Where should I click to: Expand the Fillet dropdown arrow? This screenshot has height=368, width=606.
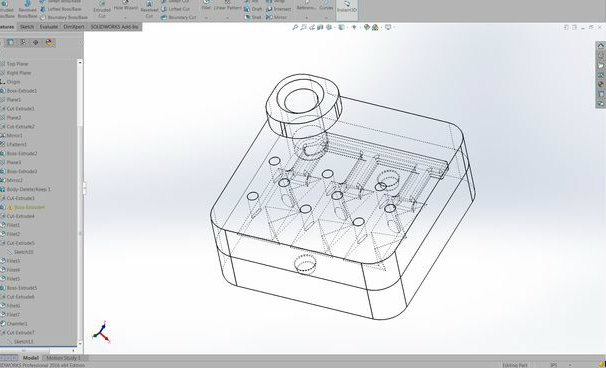[x=206, y=18]
